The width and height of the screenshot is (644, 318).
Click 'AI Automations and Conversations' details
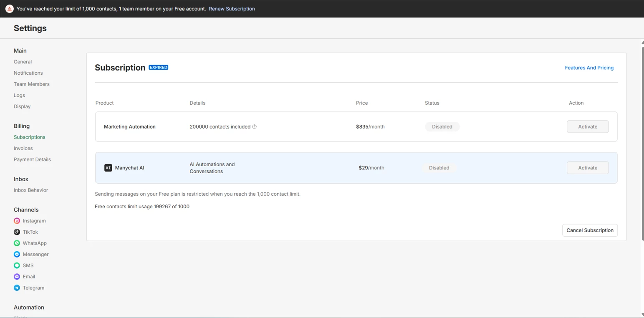pyautogui.click(x=212, y=168)
